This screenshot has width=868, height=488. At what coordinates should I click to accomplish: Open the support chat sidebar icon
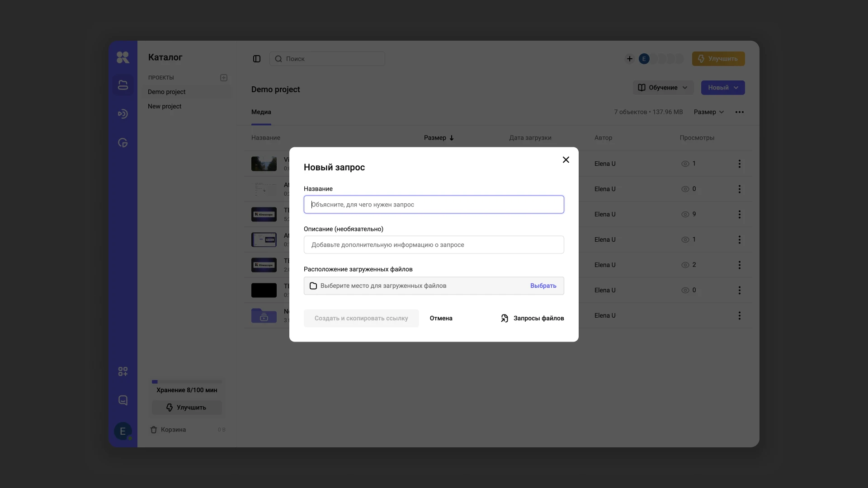(x=123, y=400)
